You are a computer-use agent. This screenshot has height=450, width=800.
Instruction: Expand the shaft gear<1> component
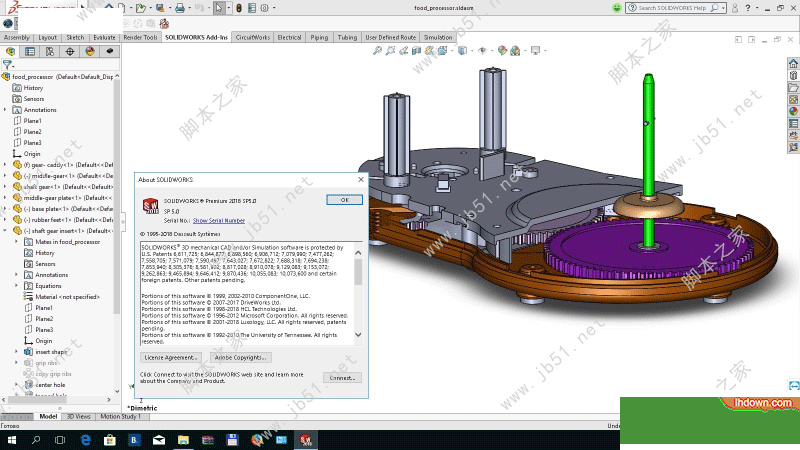(x=5, y=187)
